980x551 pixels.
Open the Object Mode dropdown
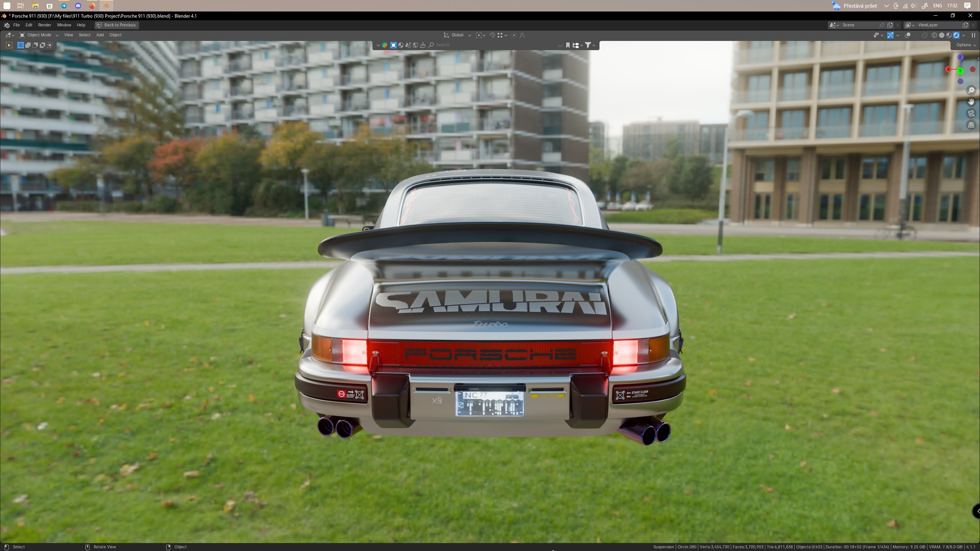(x=39, y=35)
